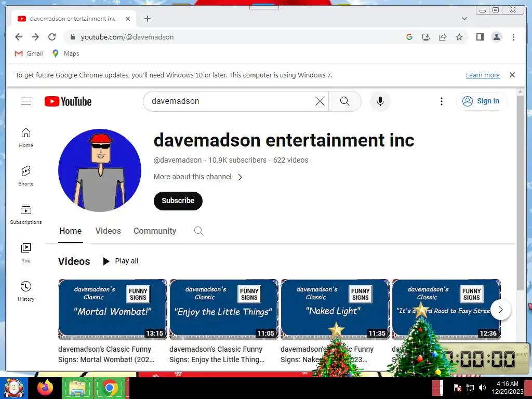Subscribe to davemadson entertainment inc
Image resolution: width=532 pixels, height=399 pixels.
click(178, 201)
